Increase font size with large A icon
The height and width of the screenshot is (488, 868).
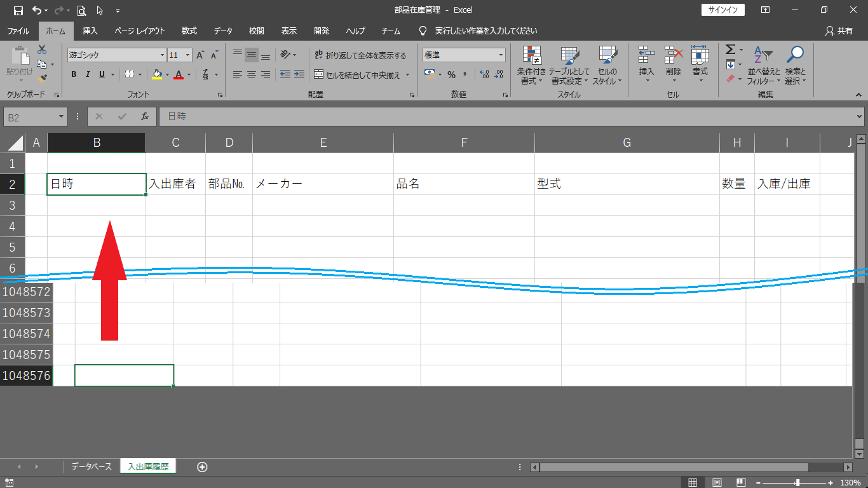pos(201,55)
